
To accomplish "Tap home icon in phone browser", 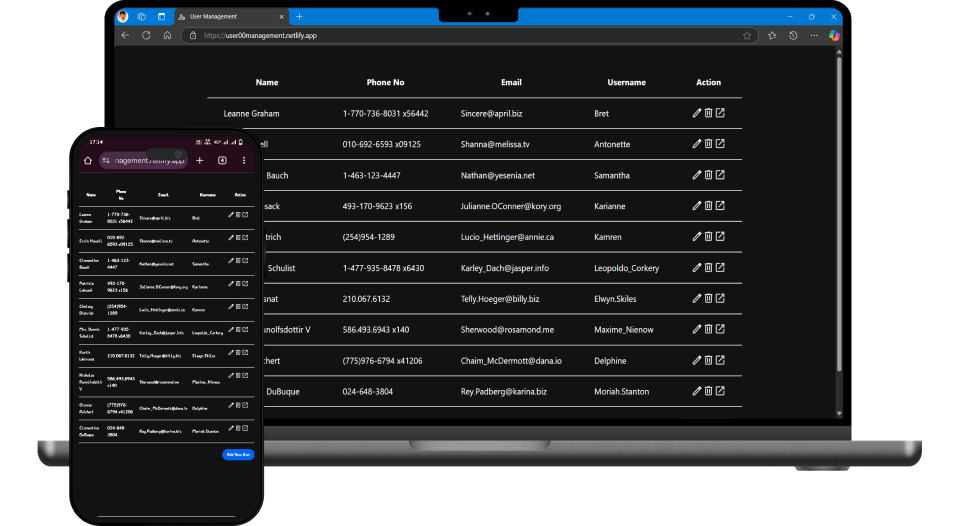I will tap(88, 160).
